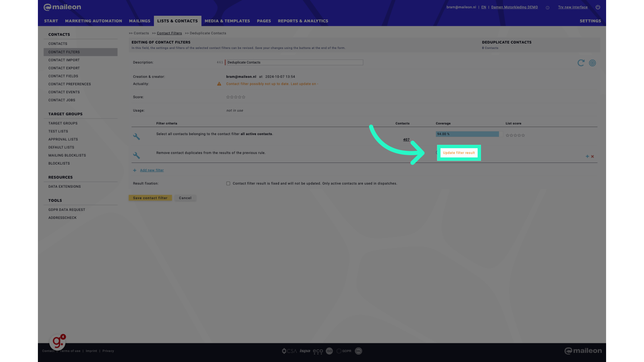The height and width of the screenshot is (362, 644).
Task: Click the refresh/recalculate icon top right
Action: [x=581, y=62]
